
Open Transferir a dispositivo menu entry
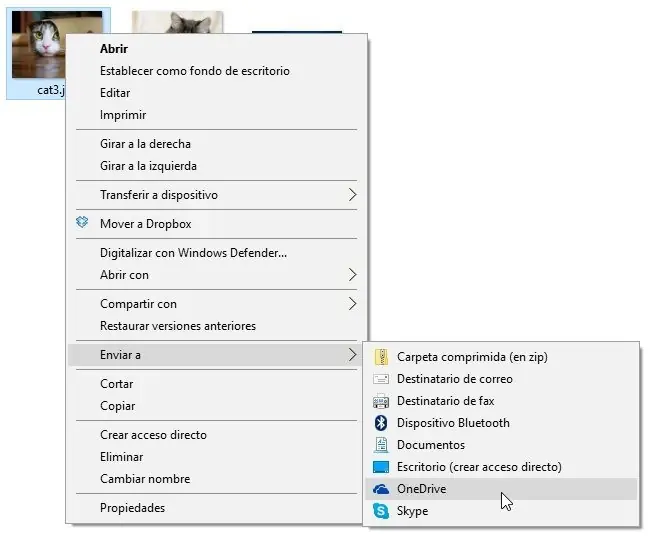click(216, 194)
